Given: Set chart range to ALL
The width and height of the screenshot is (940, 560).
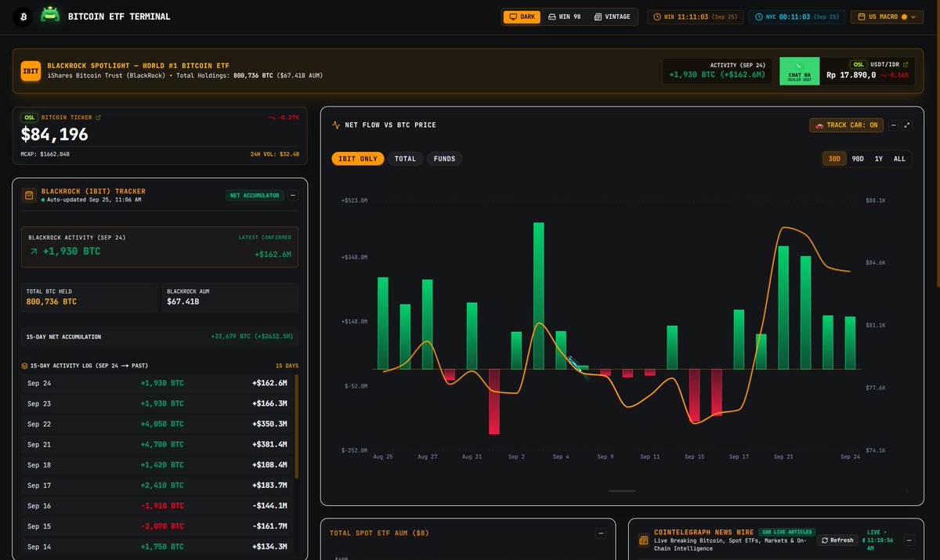Looking at the screenshot, I should tap(899, 159).
